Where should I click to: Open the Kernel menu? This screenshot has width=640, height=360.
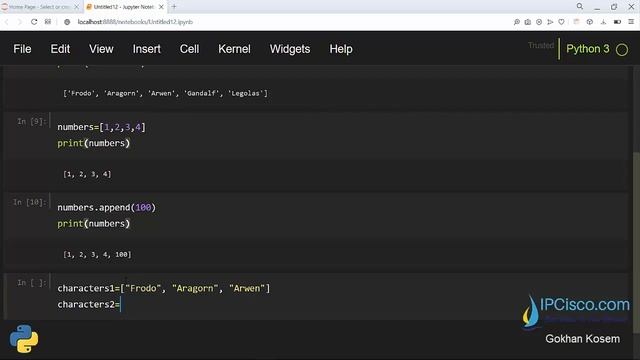click(x=234, y=49)
